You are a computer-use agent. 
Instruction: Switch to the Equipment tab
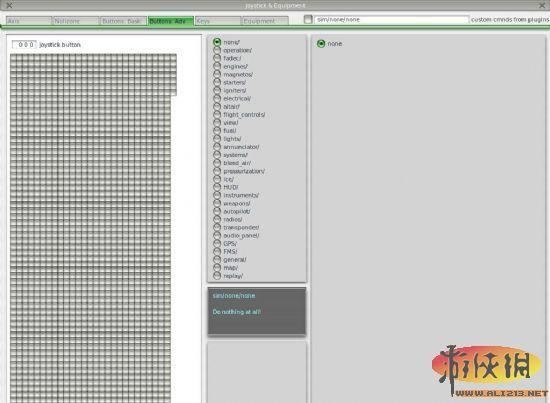[x=265, y=21]
